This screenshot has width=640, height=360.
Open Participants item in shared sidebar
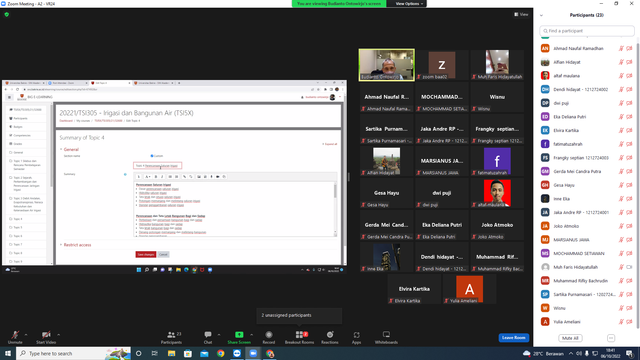tap(20, 118)
